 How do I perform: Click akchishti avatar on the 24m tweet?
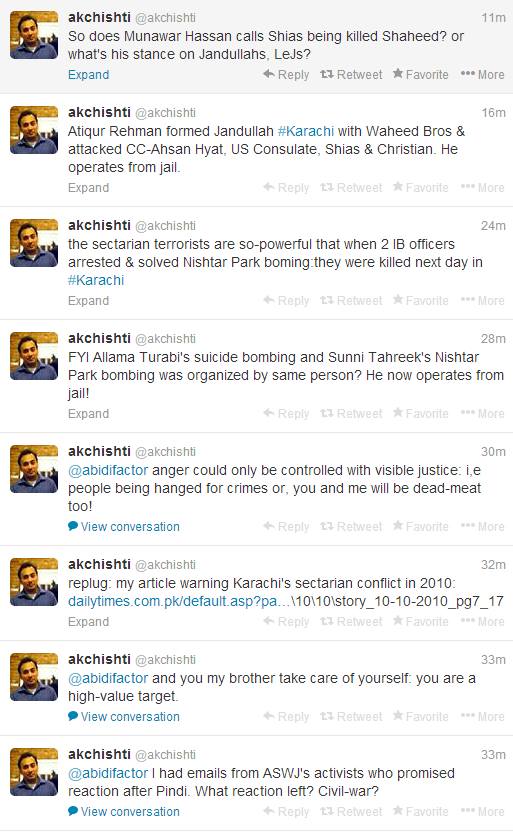coord(34,243)
